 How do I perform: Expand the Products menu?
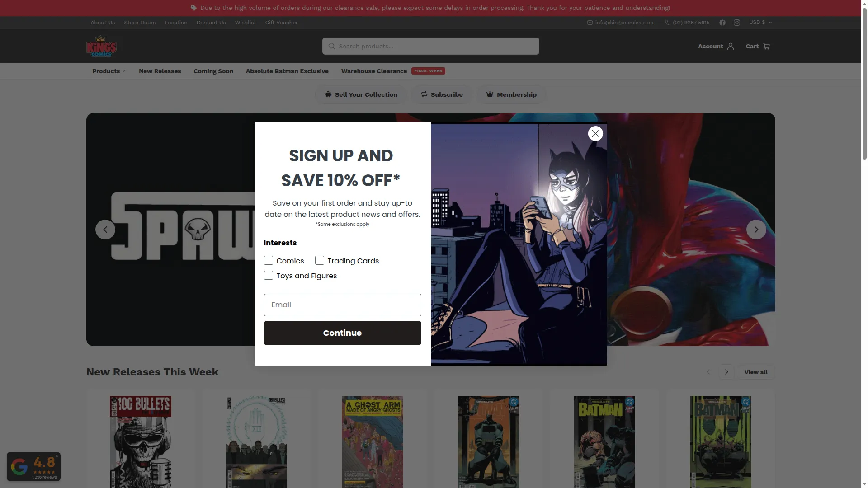(x=109, y=71)
